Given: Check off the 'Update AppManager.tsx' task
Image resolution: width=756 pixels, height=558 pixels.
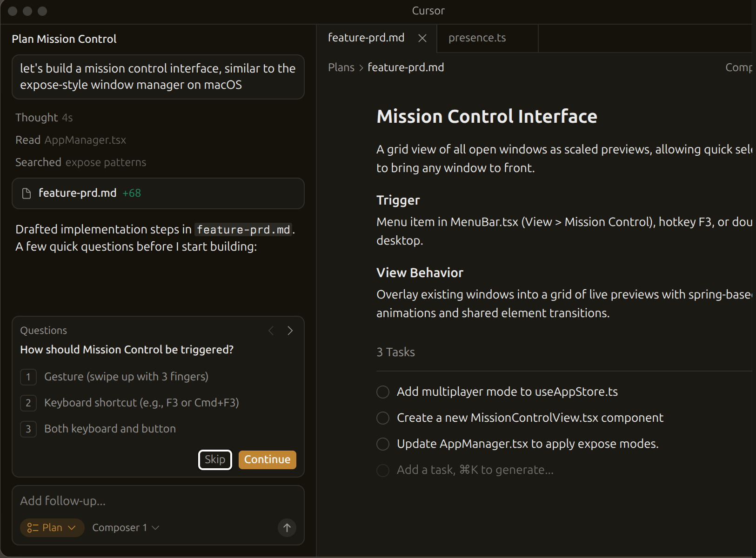Looking at the screenshot, I should (x=382, y=444).
